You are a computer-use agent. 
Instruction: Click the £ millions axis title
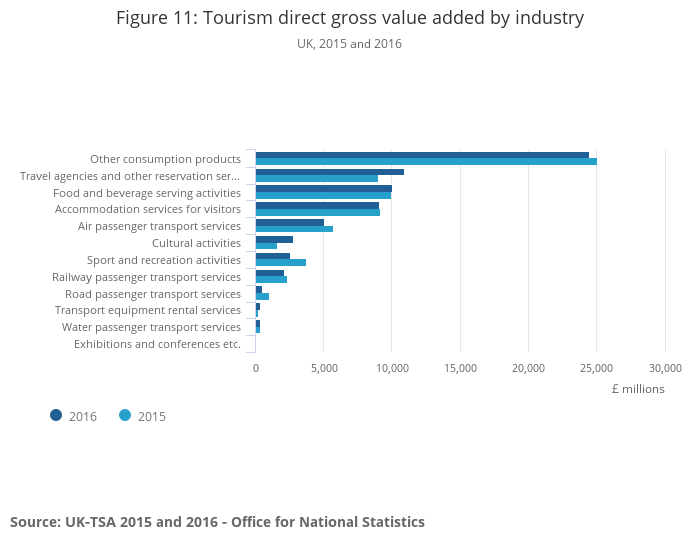(x=637, y=389)
